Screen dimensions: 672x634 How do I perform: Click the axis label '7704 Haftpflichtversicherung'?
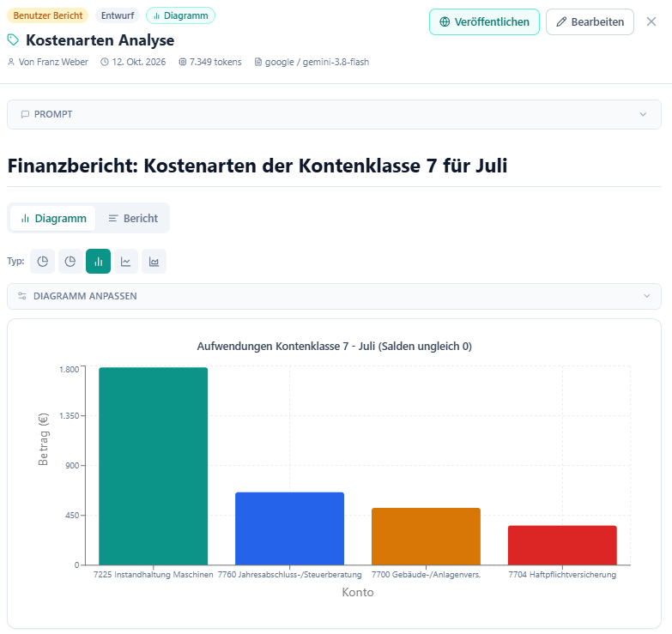[x=562, y=575]
